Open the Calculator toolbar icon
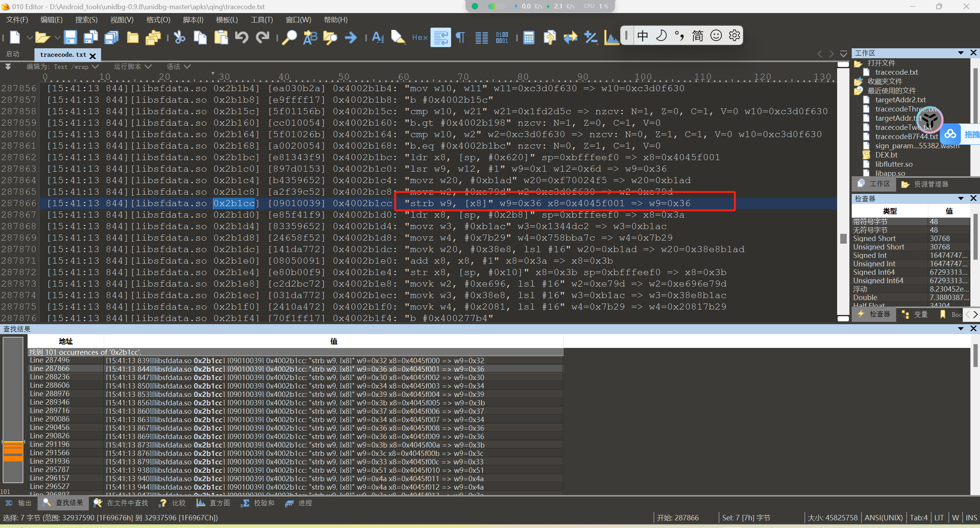Image resolution: width=980 pixels, height=528 pixels. click(528, 37)
